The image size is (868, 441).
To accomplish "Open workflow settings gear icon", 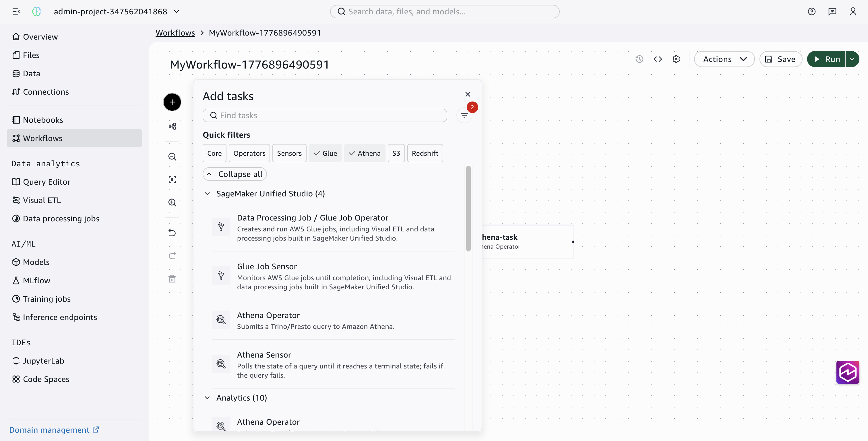I will (x=676, y=59).
